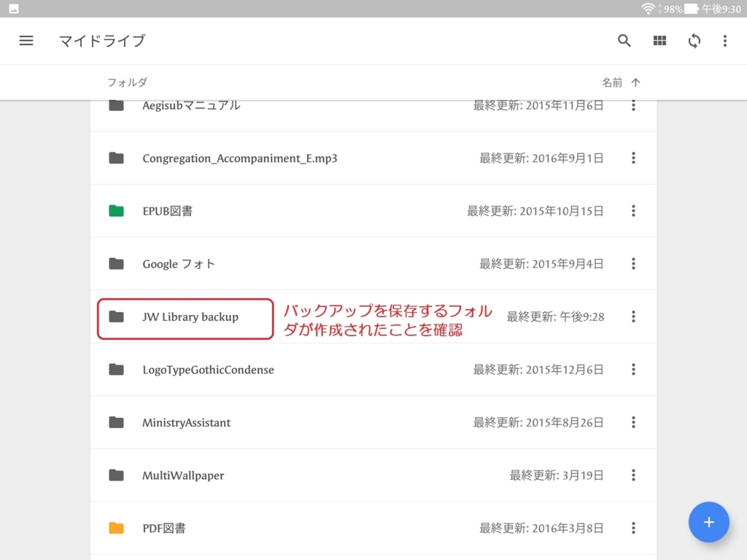
Task: Open more options for MultiWallpaper folder
Action: 633,475
